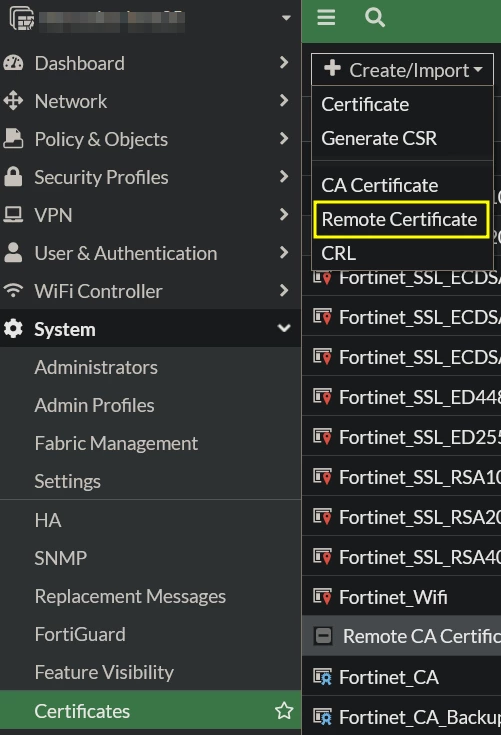Screen dimensions: 501x735
Task: Open the device selector dropdown arrow
Action: (286, 18)
